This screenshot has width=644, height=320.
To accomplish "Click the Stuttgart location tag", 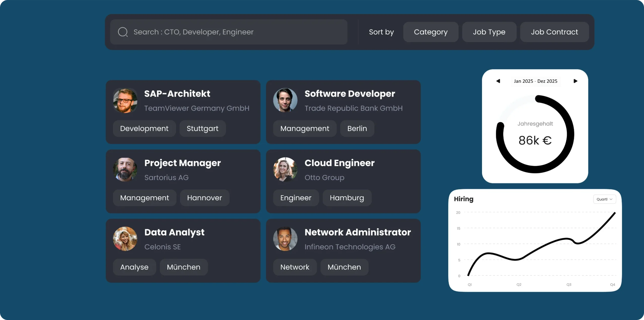I will point(203,129).
